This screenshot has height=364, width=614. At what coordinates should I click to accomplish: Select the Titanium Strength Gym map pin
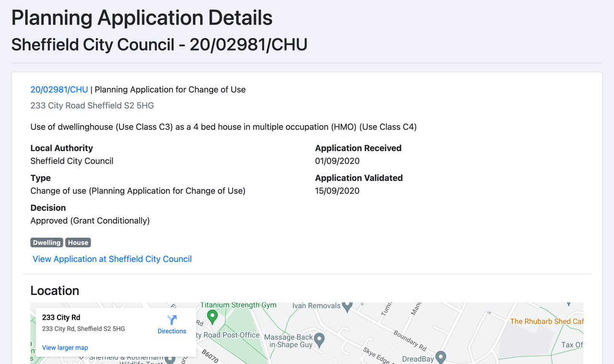pos(213,317)
